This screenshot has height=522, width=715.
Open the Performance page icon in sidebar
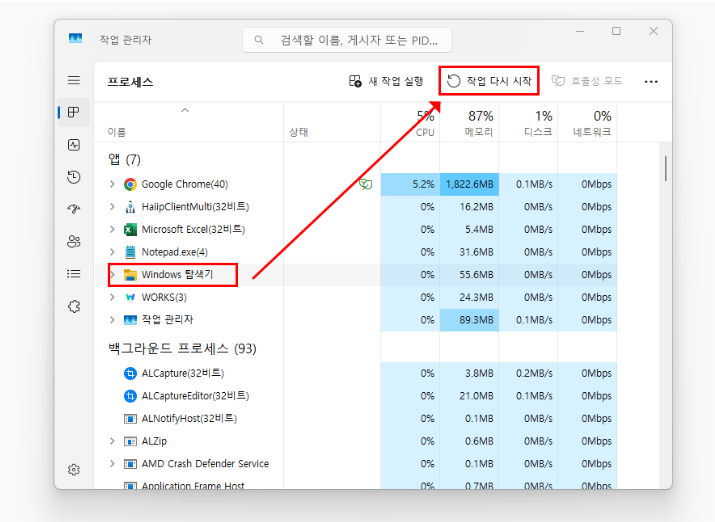73,145
